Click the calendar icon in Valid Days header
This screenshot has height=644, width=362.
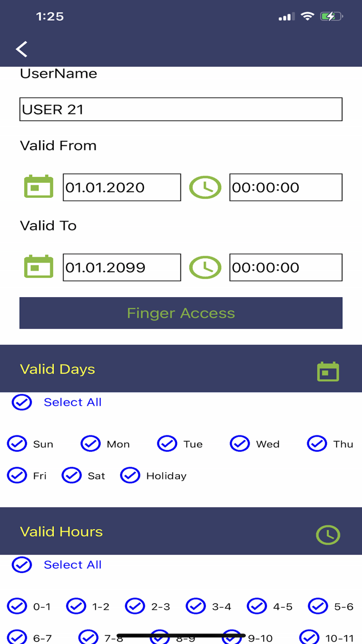[328, 371]
